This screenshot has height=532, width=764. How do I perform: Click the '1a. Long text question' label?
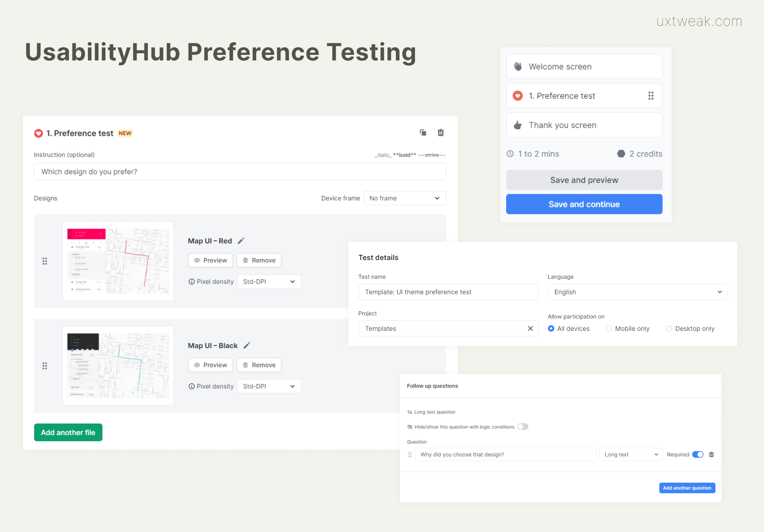point(431,412)
